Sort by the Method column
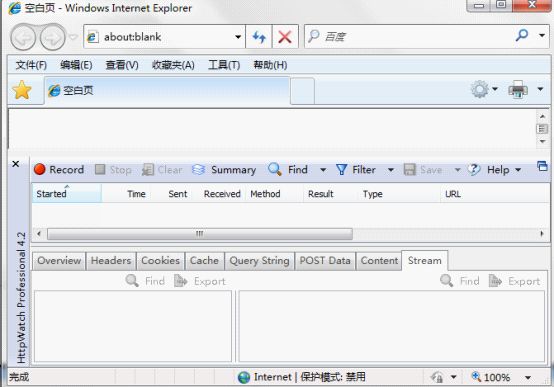The height and width of the screenshot is (387, 554). (x=275, y=193)
